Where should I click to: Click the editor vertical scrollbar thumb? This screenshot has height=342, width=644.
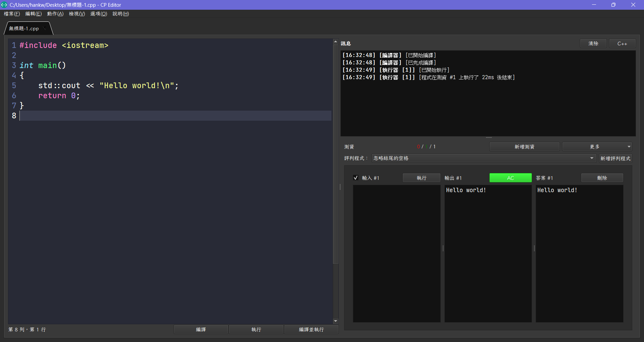tap(335, 154)
